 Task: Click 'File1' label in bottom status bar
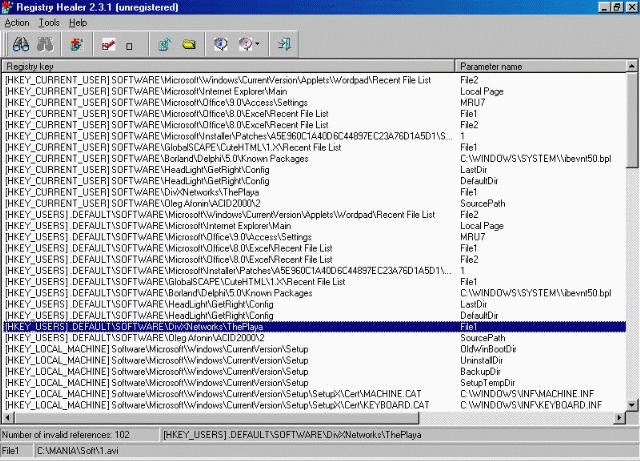coord(11,451)
